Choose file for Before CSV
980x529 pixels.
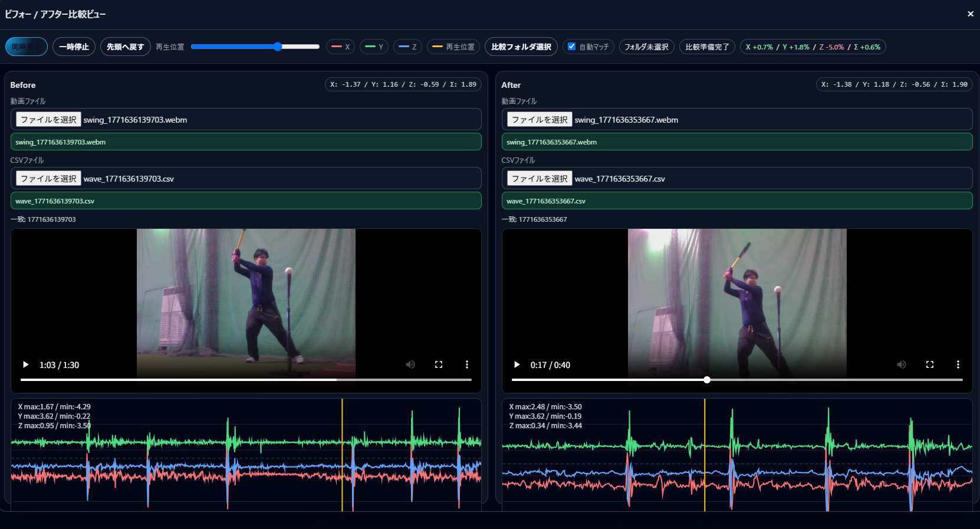pyautogui.click(x=48, y=179)
